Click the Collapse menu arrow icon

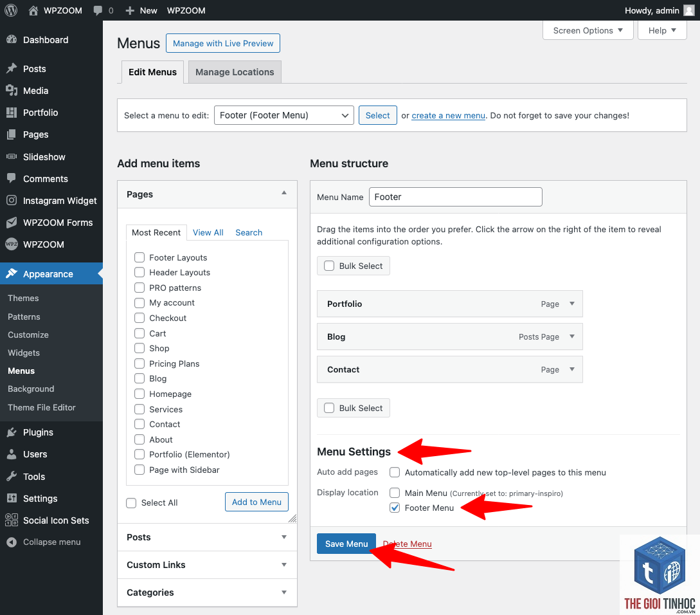[12, 542]
